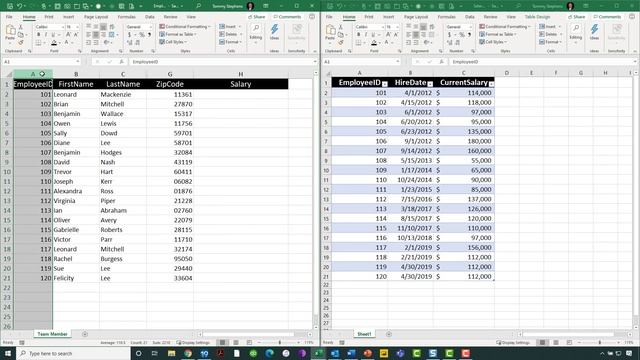Click Display Settings in left status bar
Screen dimensions: 640x360
(193, 342)
